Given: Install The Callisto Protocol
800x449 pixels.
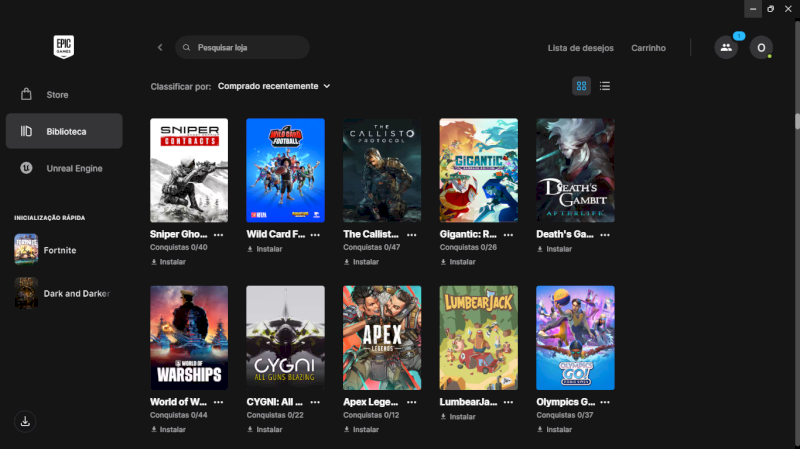Looking at the screenshot, I should pyautogui.click(x=361, y=262).
